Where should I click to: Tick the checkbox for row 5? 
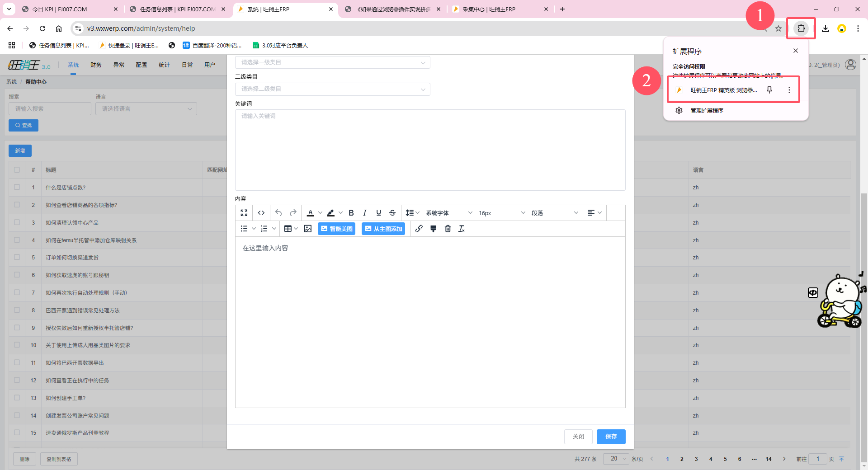pos(17,257)
